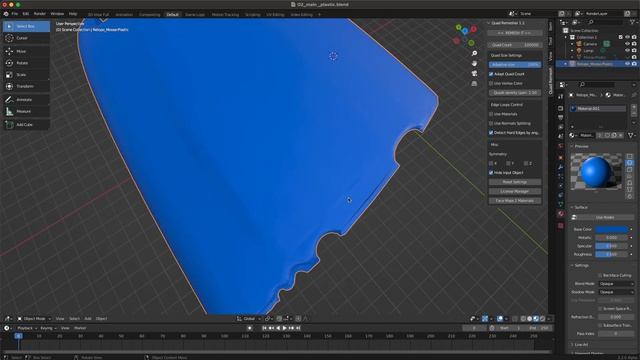Collapse the Preview panel
Screen dimensions: 640x360
[x=572, y=146]
